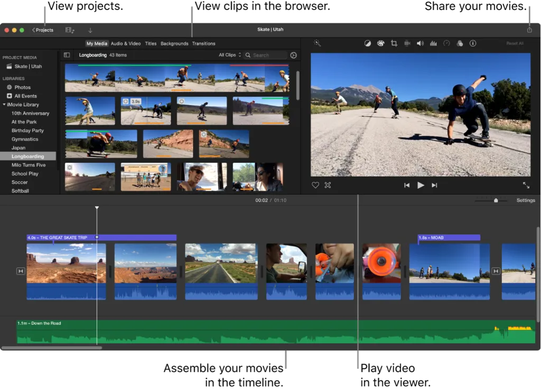Go back to Projects view
The image size is (541, 392).
coord(43,30)
